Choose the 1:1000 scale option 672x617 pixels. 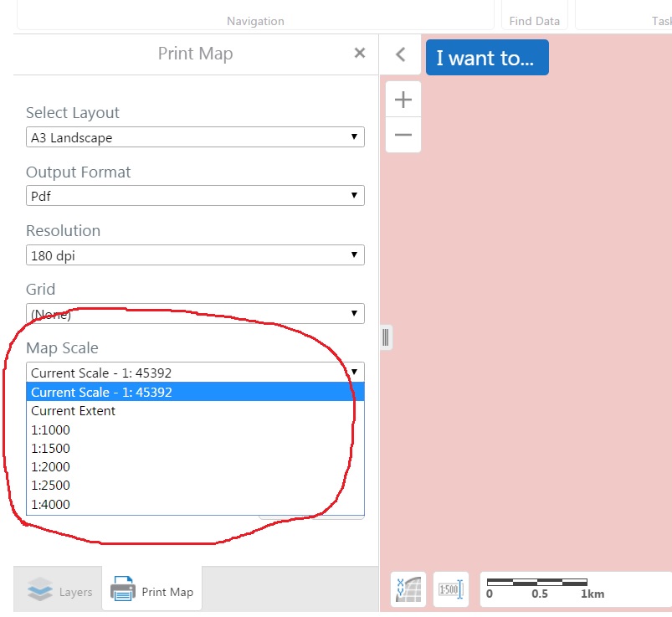tap(195, 429)
